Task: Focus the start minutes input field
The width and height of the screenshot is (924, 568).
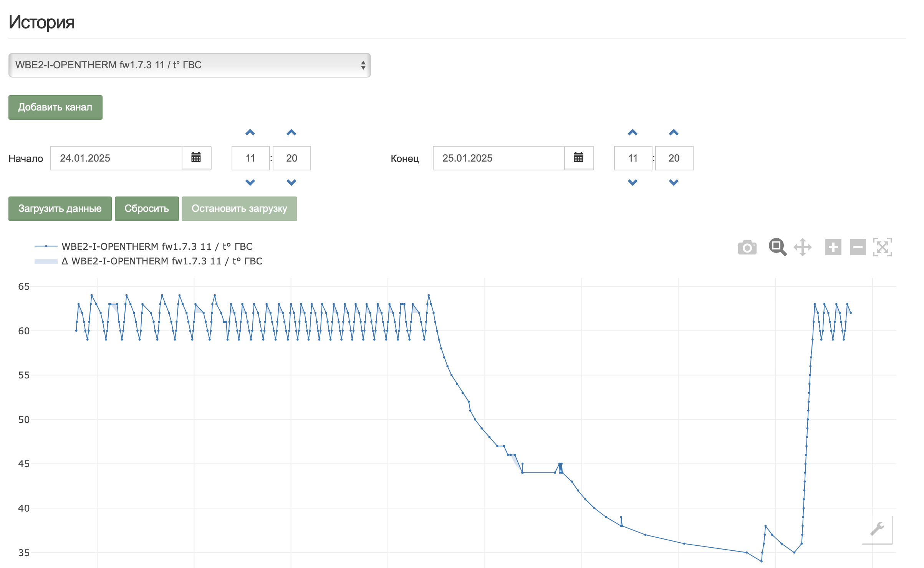Action: tap(292, 158)
